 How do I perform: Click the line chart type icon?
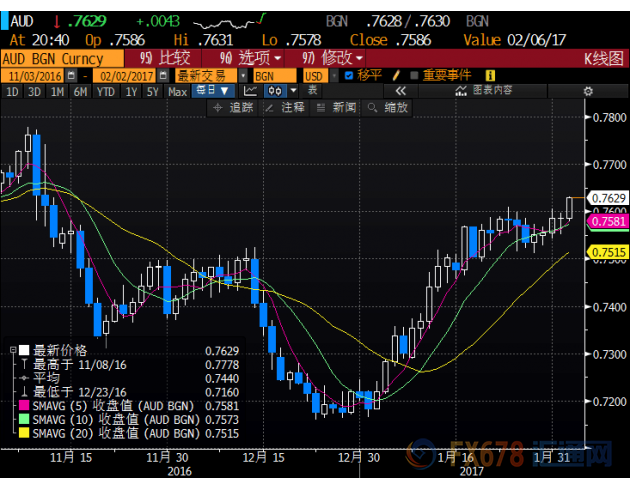coord(249,91)
